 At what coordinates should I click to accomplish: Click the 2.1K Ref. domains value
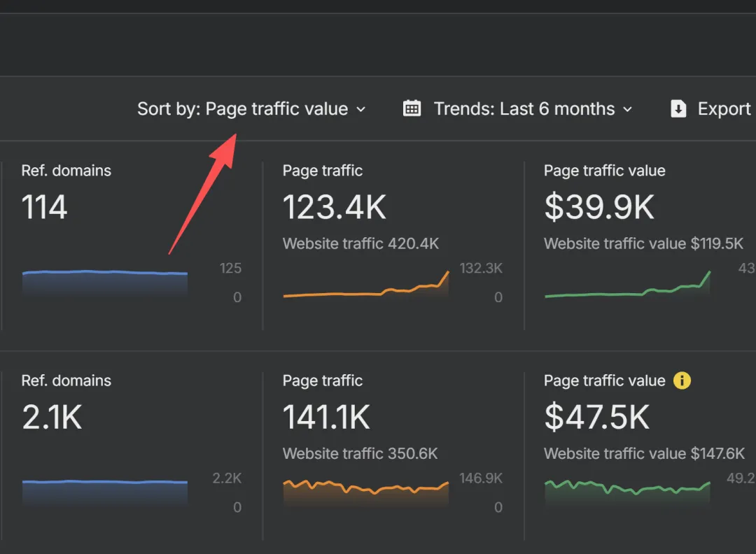pos(52,417)
